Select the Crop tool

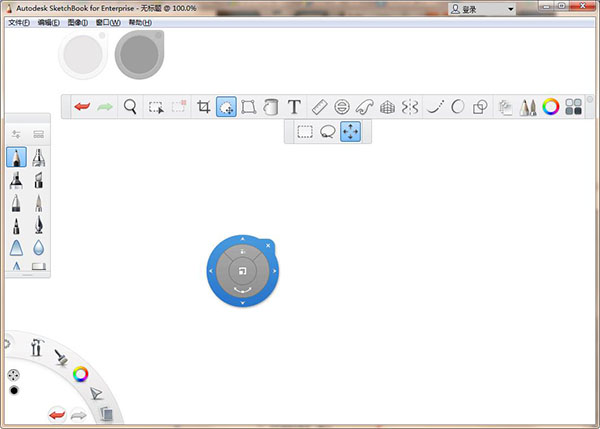(204, 106)
